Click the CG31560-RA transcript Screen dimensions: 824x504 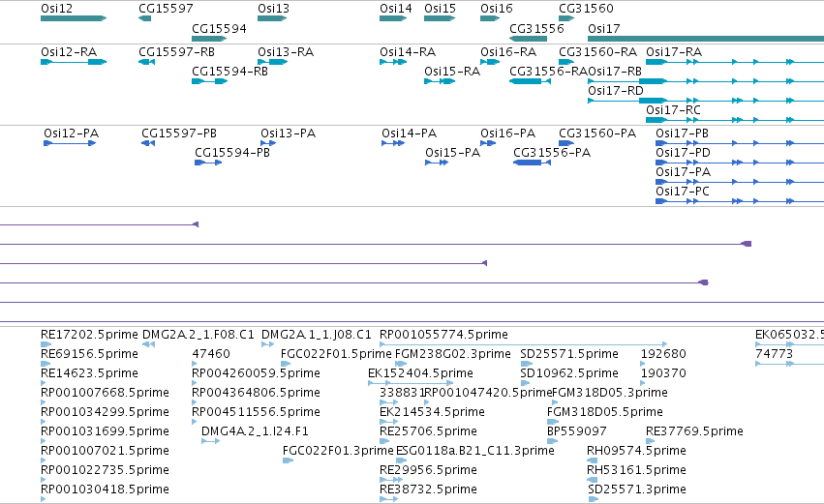566,62
